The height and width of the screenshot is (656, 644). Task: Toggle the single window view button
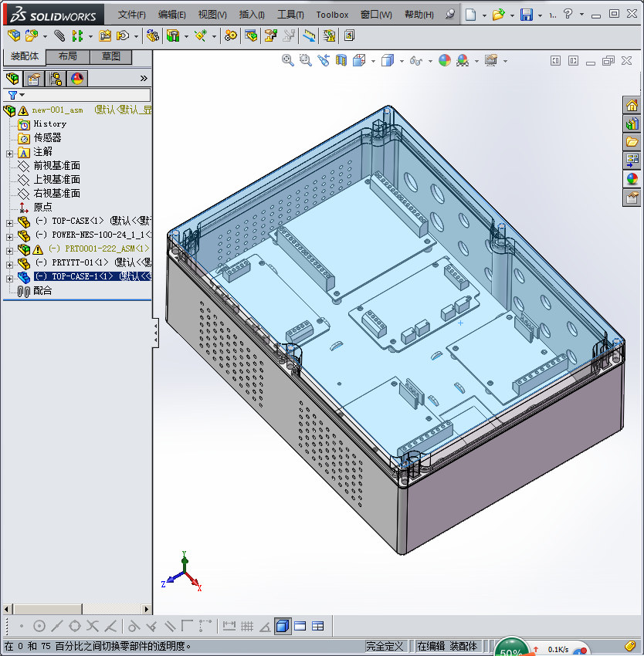point(300,627)
